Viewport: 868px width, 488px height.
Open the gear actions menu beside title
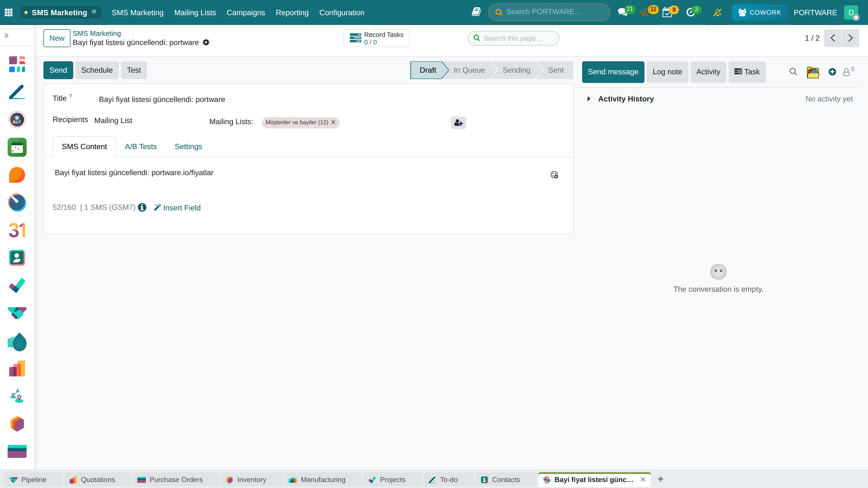point(206,43)
